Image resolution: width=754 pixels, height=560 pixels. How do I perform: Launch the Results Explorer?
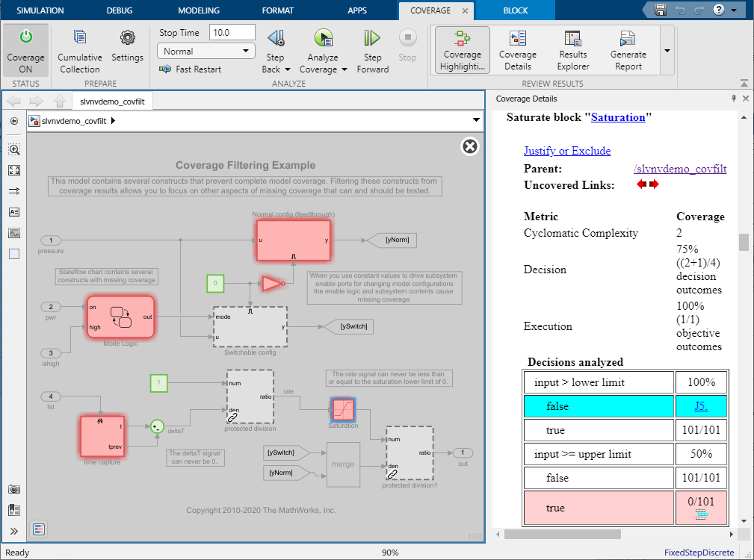tap(572, 50)
